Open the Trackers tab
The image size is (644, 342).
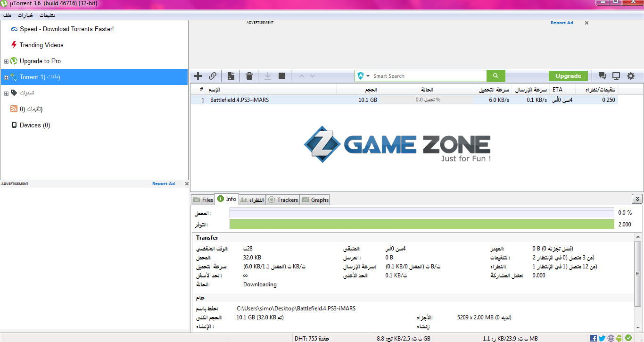click(283, 200)
